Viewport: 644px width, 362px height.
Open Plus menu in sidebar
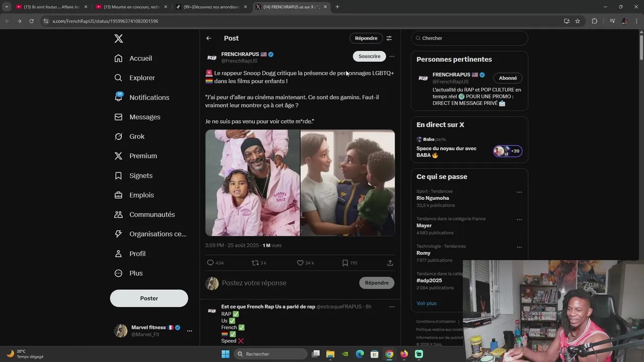point(128,273)
